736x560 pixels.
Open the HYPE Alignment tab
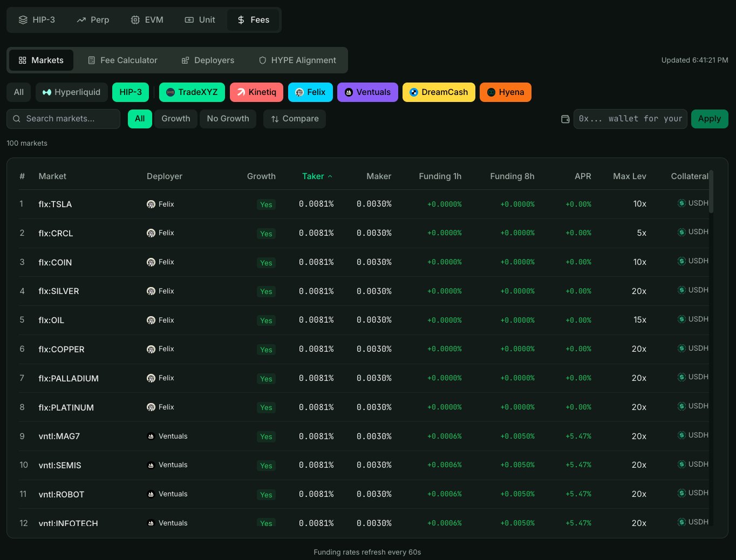point(297,60)
